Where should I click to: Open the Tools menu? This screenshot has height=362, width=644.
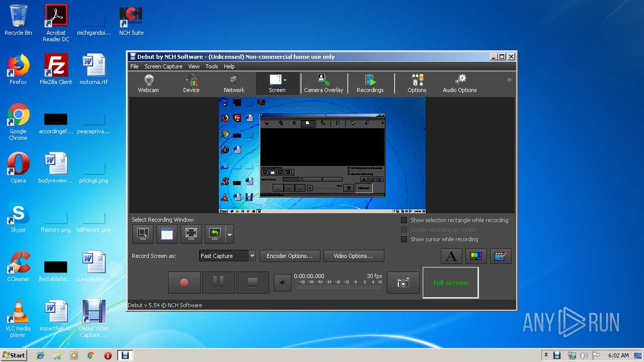[212, 66]
